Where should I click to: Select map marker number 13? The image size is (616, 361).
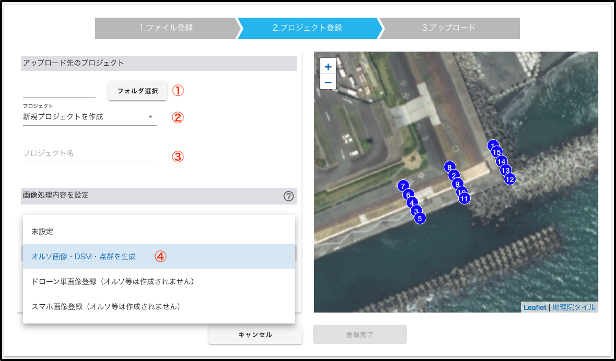tap(506, 170)
